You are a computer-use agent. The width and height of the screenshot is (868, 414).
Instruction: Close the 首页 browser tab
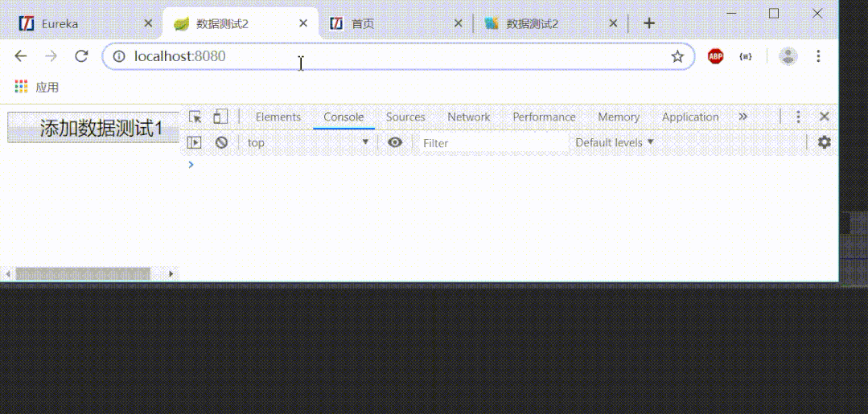click(x=458, y=23)
